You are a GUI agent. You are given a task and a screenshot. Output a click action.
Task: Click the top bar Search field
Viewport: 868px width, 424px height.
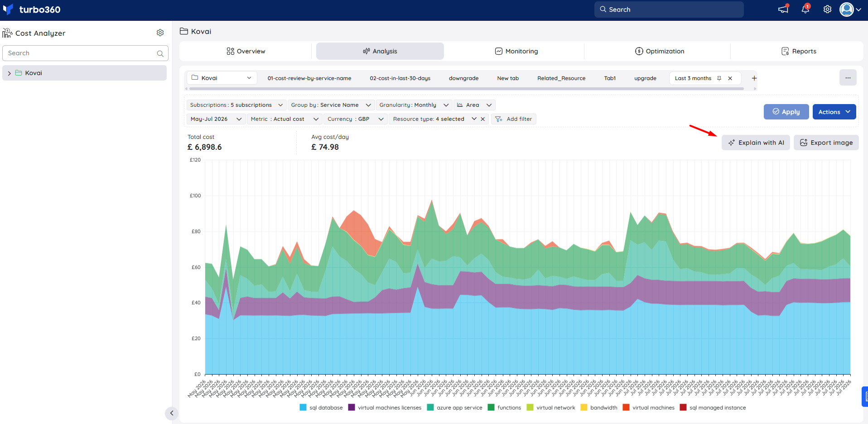[669, 10]
